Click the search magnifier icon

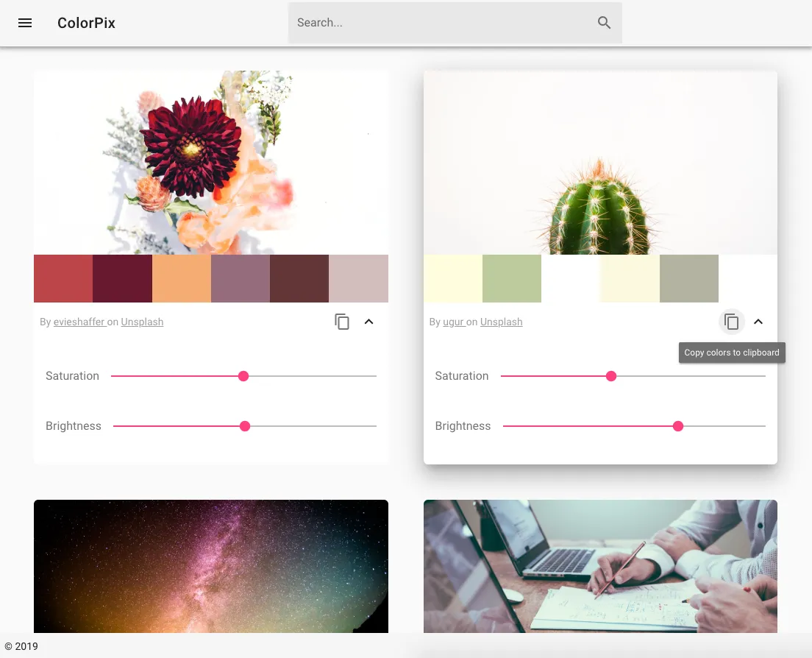[x=604, y=23]
